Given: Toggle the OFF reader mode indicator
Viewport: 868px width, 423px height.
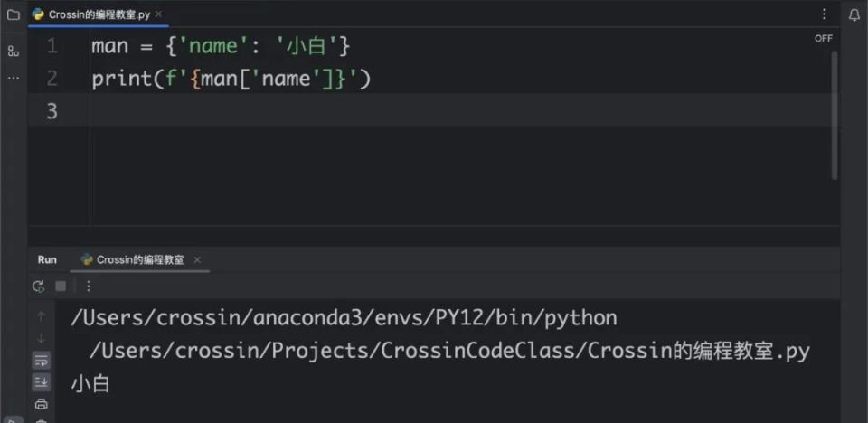Looking at the screenshot, I should (823, 38).
